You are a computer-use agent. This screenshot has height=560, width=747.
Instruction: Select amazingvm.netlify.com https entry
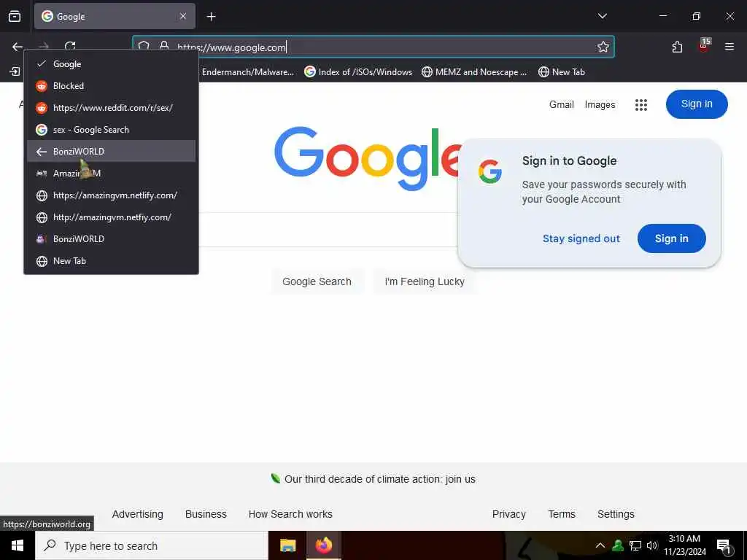(112, 195)
